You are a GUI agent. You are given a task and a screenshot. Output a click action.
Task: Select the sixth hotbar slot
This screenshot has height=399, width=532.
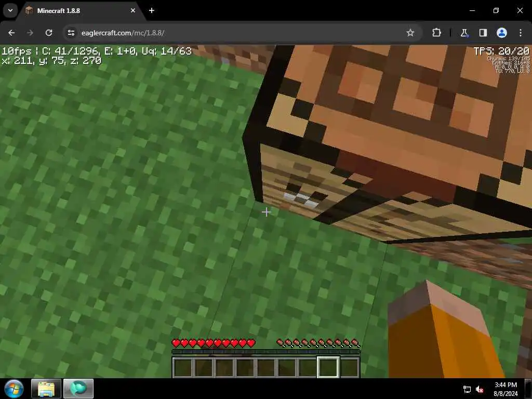tap(287, 367)
